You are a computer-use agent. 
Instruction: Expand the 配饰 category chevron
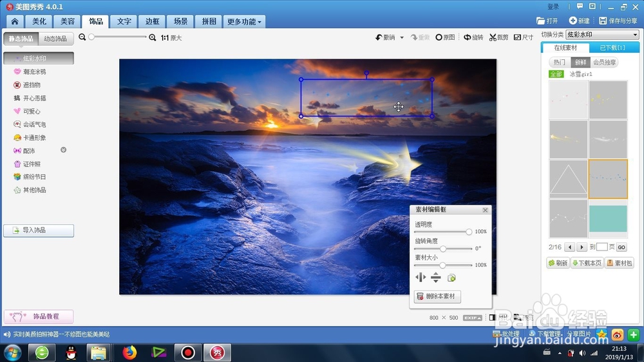[x=63, y=150]
